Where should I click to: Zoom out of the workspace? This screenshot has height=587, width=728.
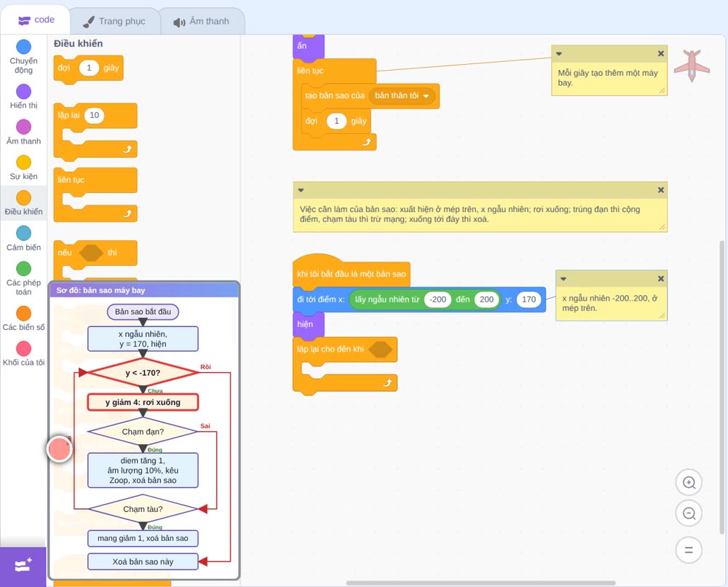689,513
